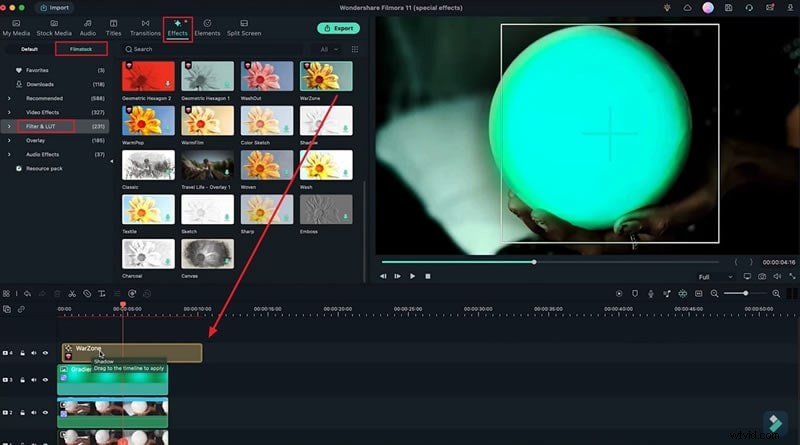Hide track 4 with eye icon
Image resolution: width=800 pixels, height=445 pixels.
45,353
